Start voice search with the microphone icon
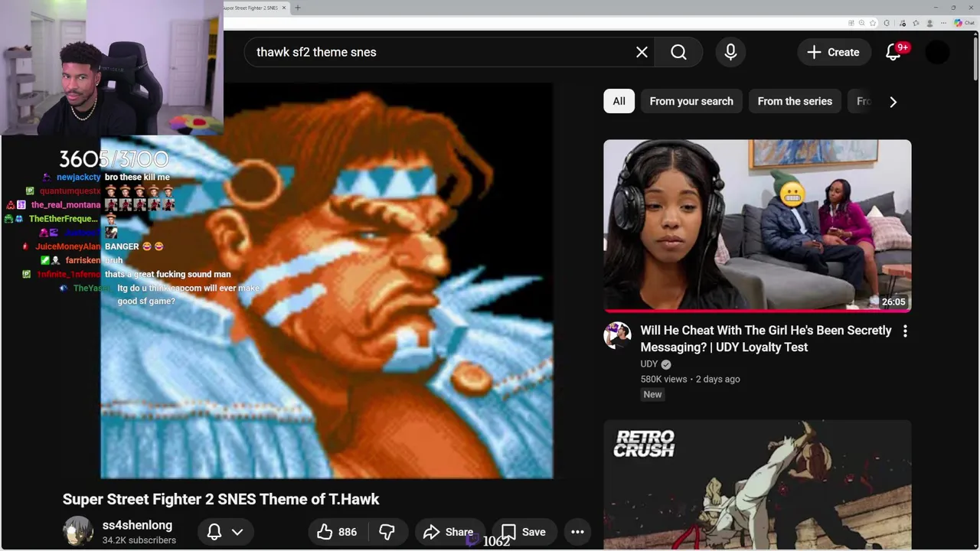Screen dimensions: 980x551 730,52
